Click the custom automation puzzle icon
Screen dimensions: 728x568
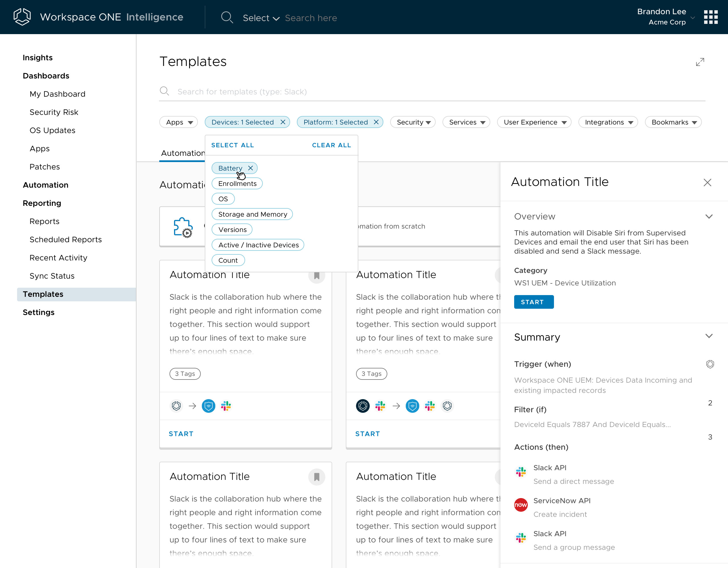click(183, 227)
